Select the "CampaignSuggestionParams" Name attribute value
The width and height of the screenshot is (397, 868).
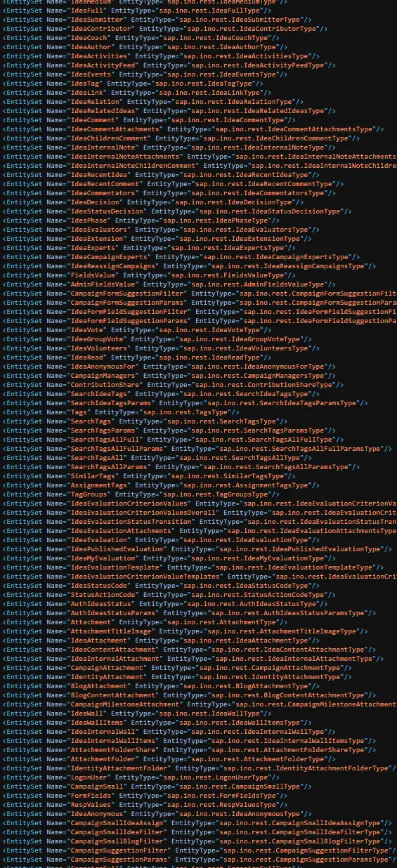click(119, 860)
